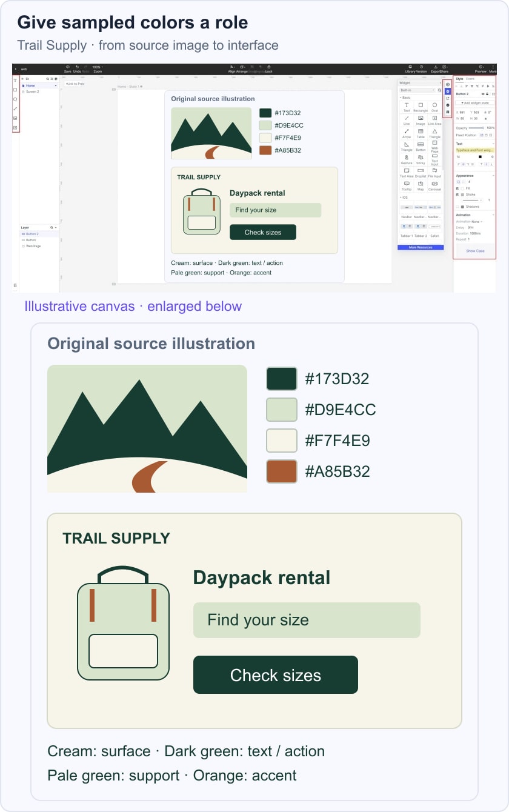Adjust the Opacity slider

click(x=476, y=128)
